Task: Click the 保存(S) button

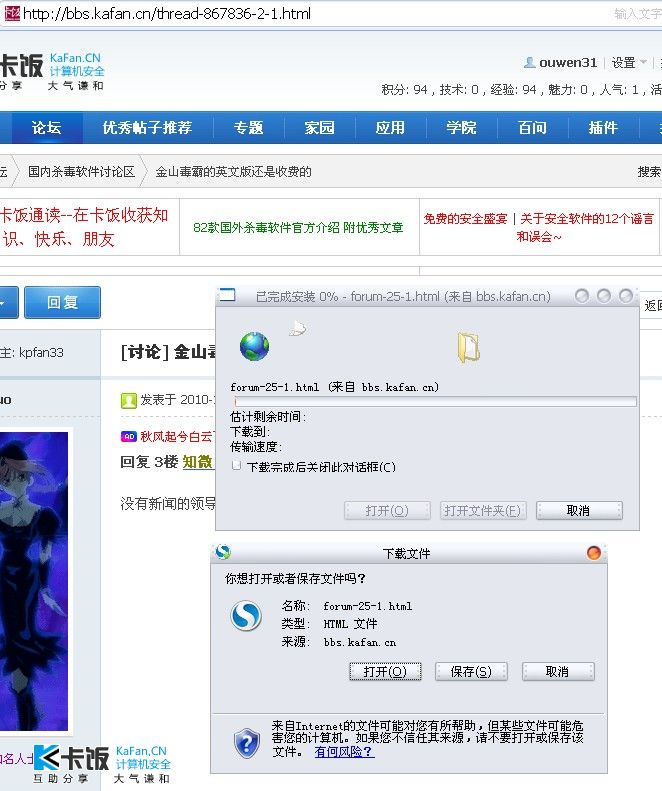Action: tap(471, 671)
